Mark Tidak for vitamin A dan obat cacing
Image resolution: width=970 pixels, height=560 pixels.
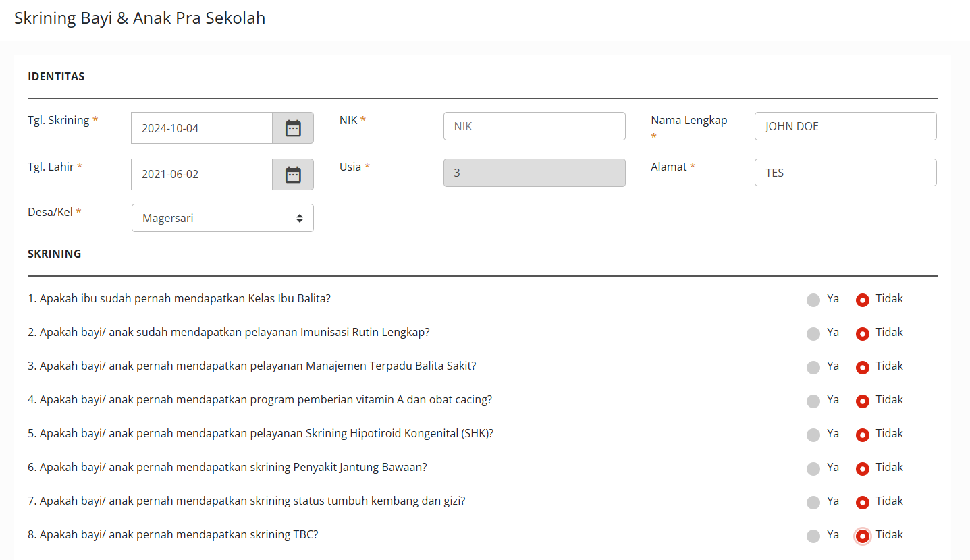pos(862,401)
